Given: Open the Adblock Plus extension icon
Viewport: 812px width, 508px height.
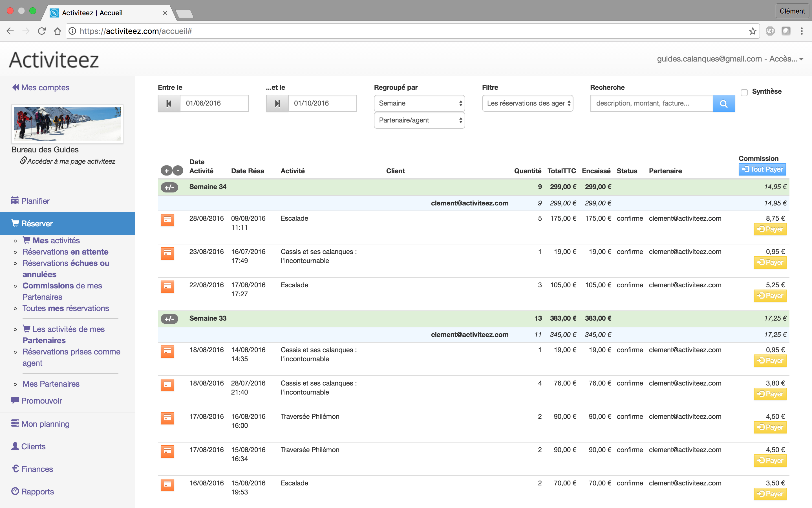Looking at the screenshot, I should click(x=770, y=31).
